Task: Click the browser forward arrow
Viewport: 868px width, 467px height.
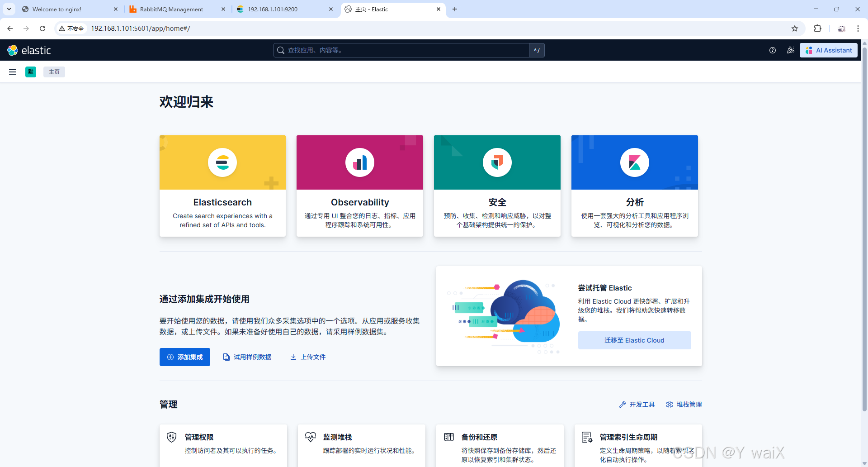Action: click(x=26, y=29)
